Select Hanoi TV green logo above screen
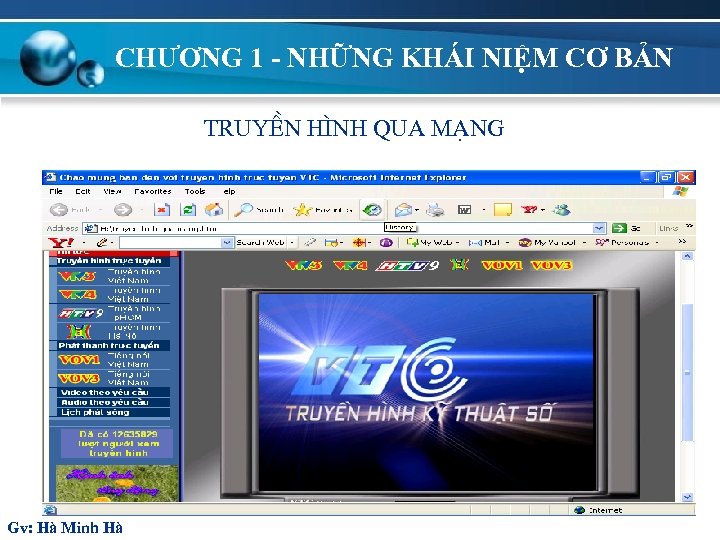 459,264
